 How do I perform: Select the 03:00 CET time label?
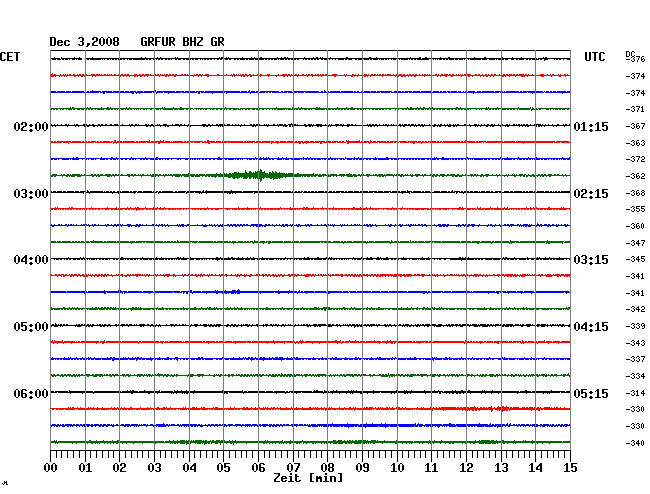[x=31, y=194]
